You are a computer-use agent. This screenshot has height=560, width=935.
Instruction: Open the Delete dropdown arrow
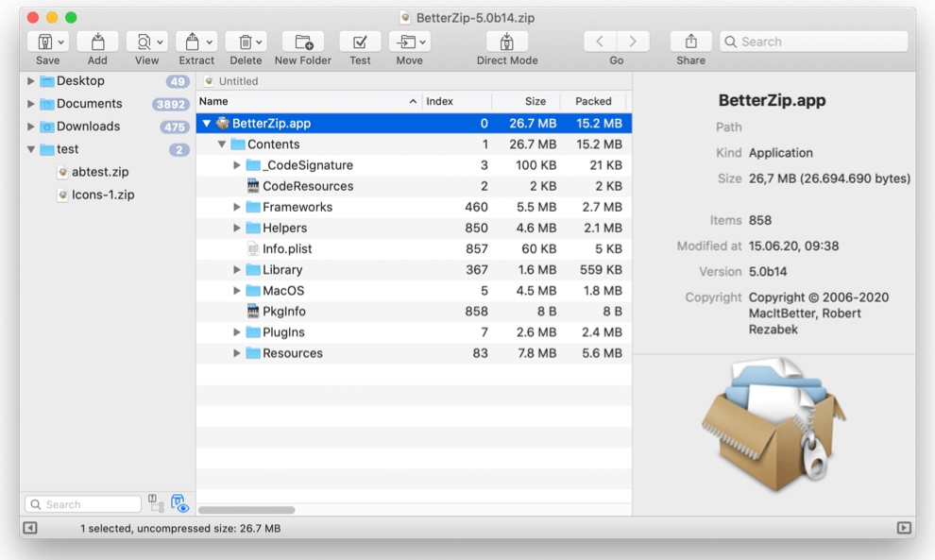coord(259,42)
